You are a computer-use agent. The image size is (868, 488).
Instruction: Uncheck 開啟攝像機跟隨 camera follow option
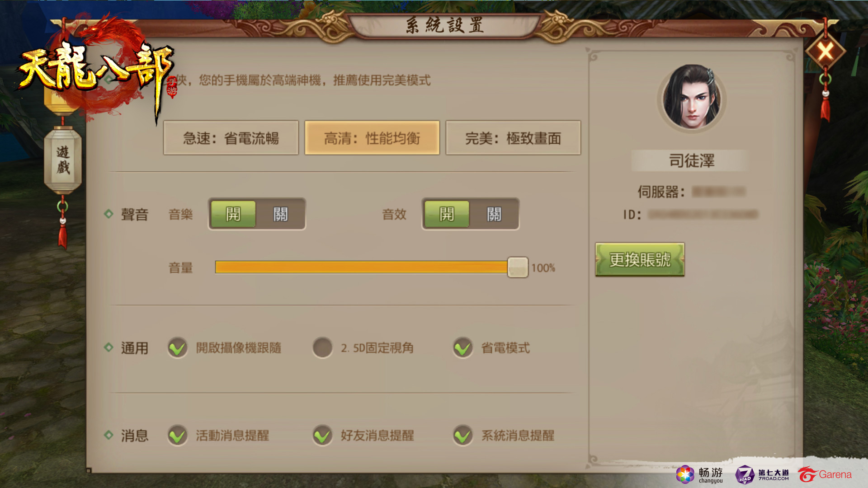coord(177,348)
